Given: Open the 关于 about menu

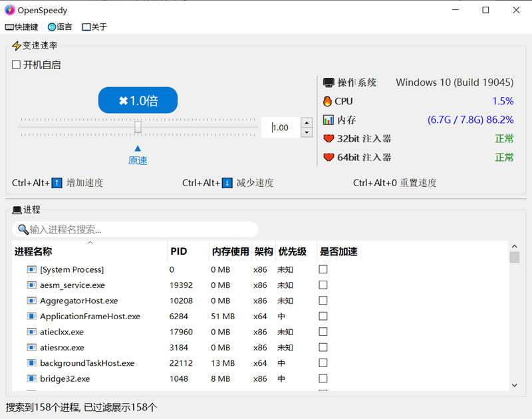Looking at the screenshot, I should [x=94, y=27].
